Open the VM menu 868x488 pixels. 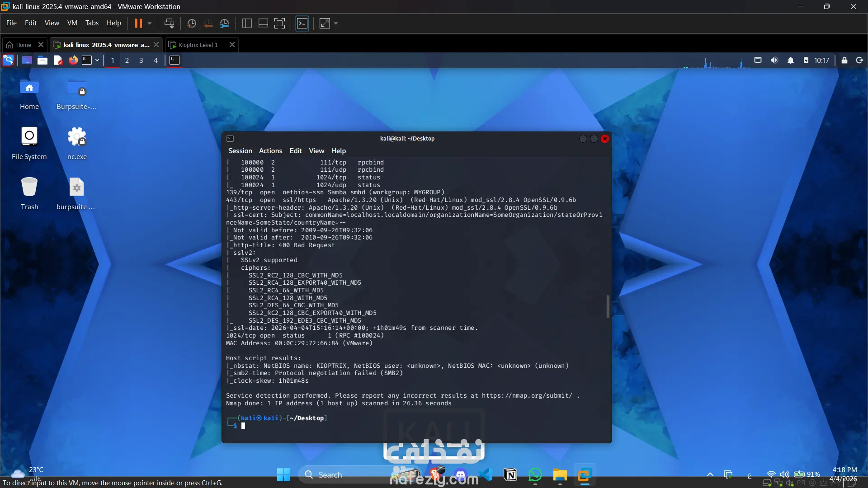pos(72,23)
